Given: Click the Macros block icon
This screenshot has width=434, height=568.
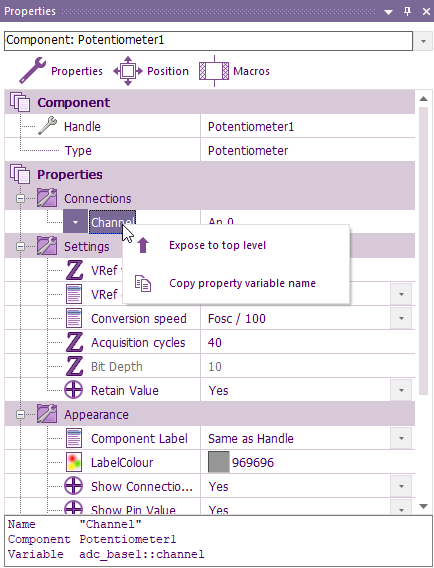Looking at the screenshot, I should pos(214,71).
